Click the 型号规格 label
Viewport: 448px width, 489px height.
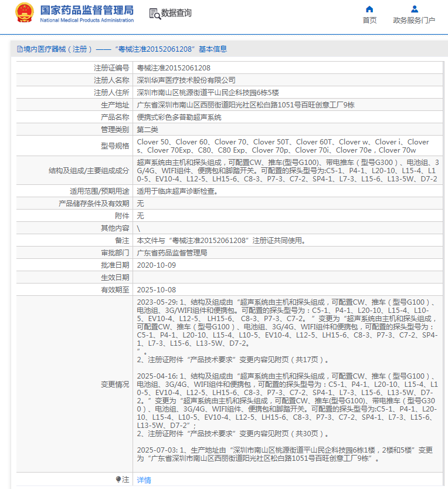[115, 146]
